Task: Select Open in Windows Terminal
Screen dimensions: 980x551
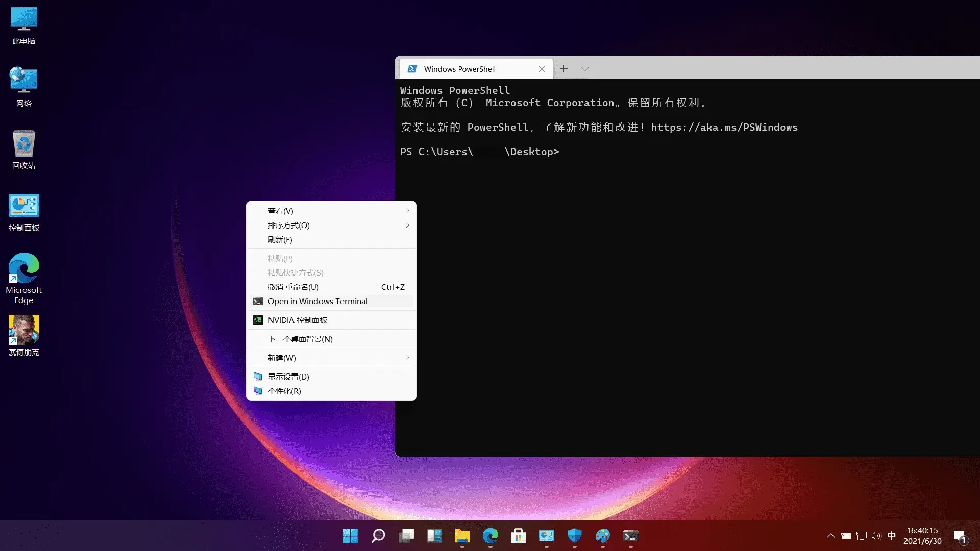Action: (331, 301)
